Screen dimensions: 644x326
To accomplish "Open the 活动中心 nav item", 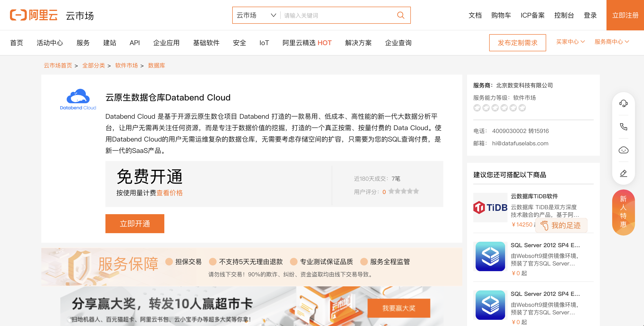I will pos(50,43).
